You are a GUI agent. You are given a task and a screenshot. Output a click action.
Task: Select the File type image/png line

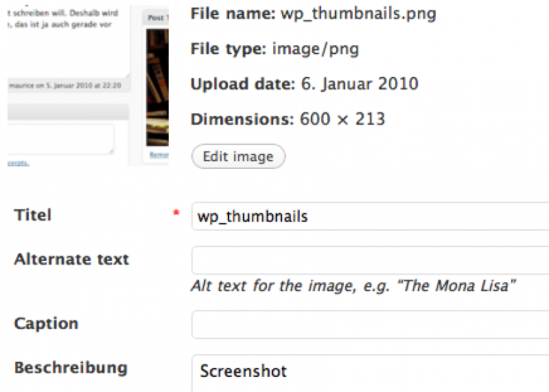(x=275, y=49)
